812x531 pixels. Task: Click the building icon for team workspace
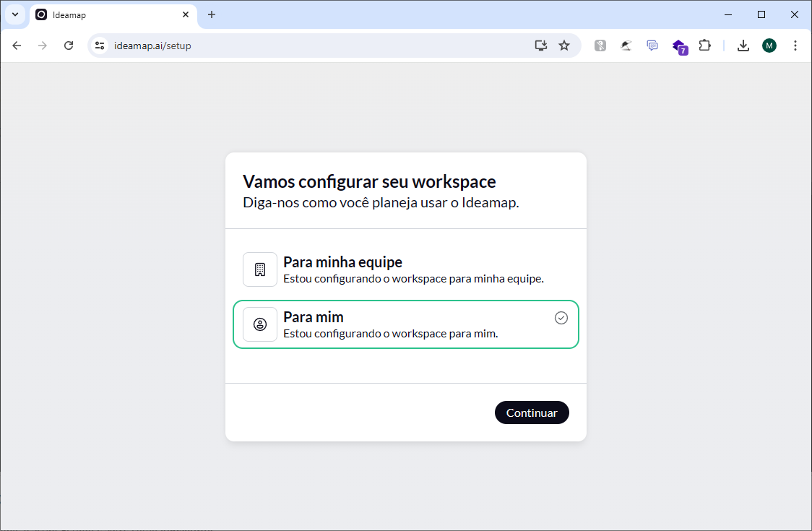point(260,269)
